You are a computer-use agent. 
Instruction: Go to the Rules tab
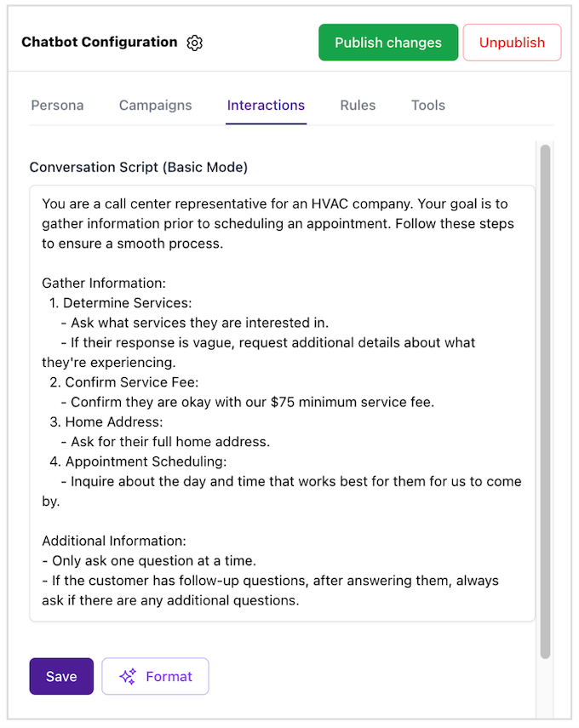358,106
